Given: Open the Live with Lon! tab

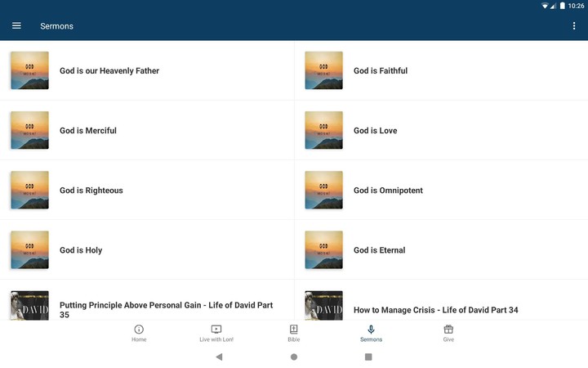Looking at the screenshot, I should (216, 333).
